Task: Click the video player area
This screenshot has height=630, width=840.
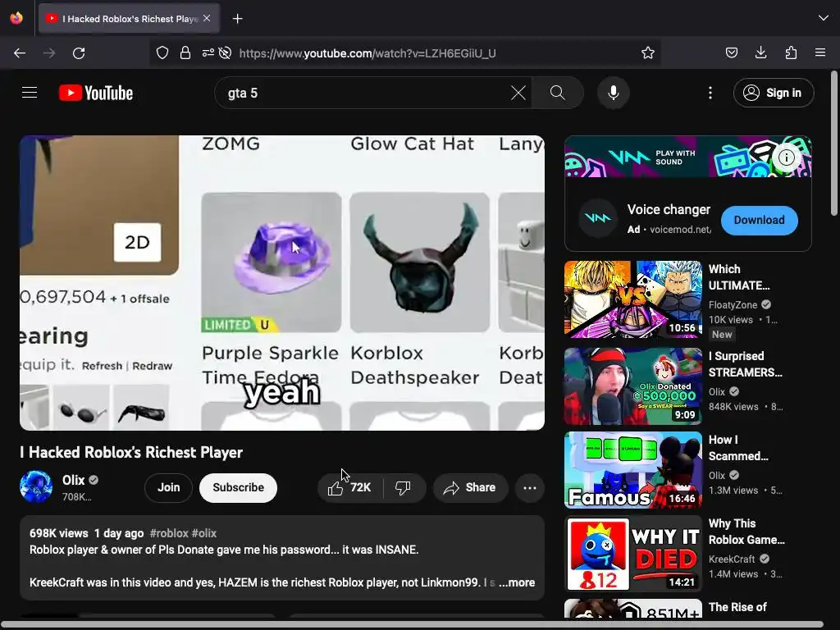Action: [282, 283]
